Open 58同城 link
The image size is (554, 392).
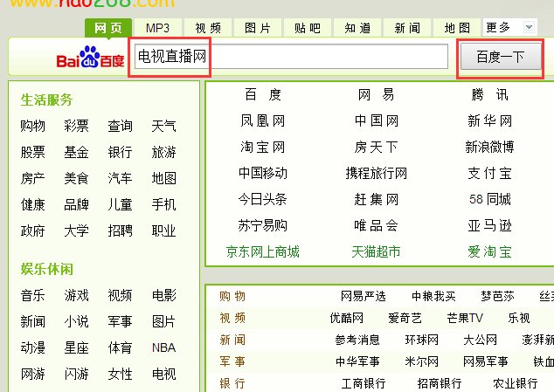coord(489,199)
